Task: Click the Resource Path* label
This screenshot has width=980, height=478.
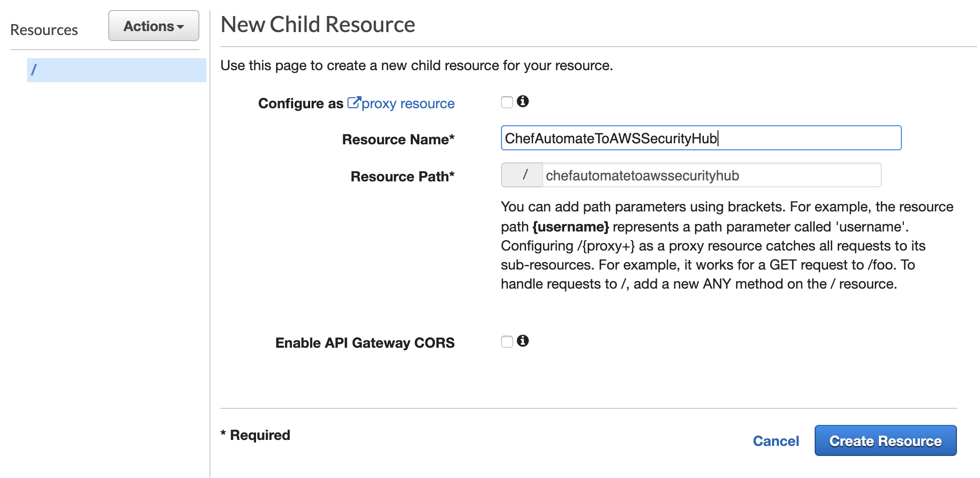Action: click(402, 176)
